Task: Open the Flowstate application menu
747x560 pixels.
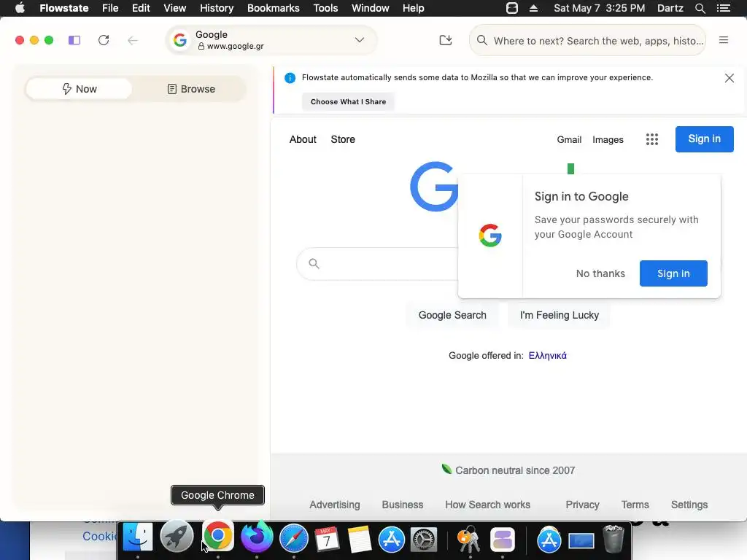Action: coord(64,8)
